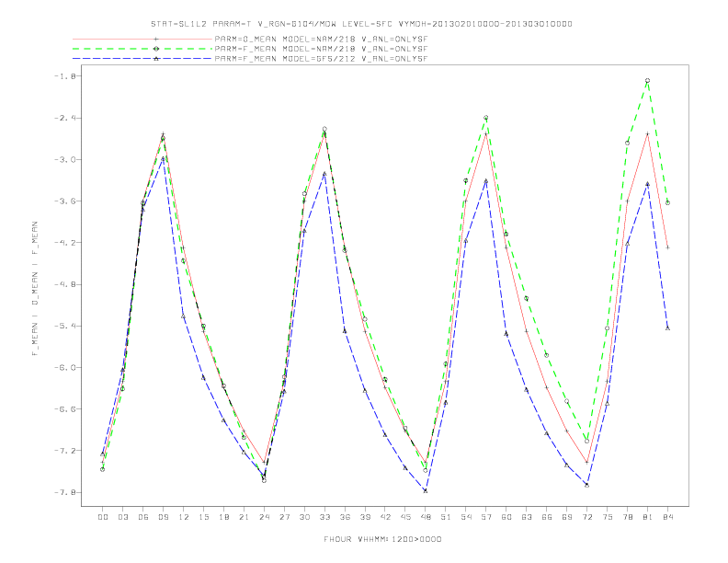Click green circle data point at hour 81 peak
The height and width of the screenshot is (563, 728).
648,81
